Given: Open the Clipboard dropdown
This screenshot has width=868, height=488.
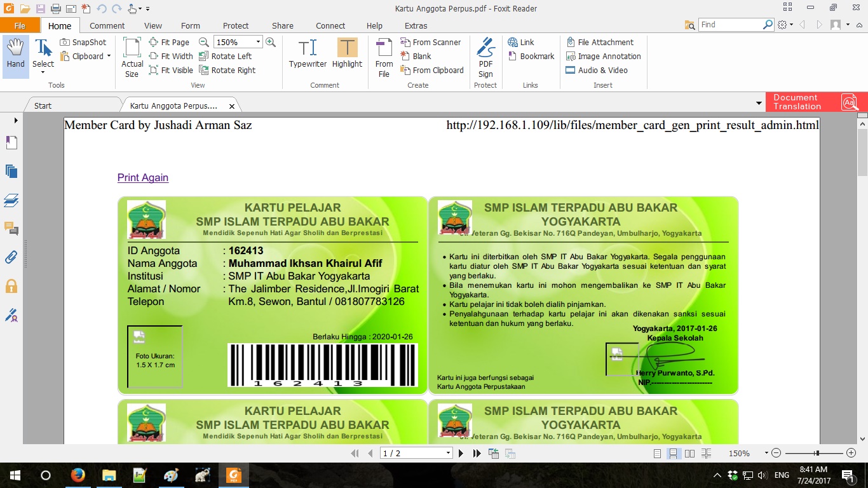Looking at the screenshot, I should (x=86, y=56).
